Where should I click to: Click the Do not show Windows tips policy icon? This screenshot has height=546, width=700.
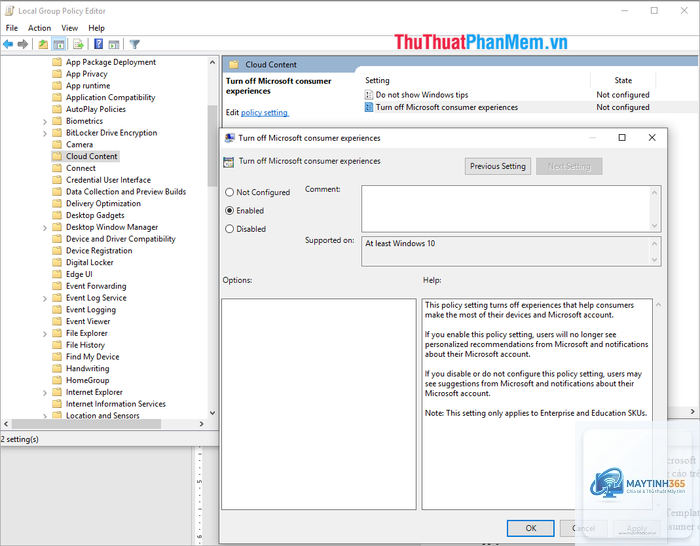click(x=369, y=95)
